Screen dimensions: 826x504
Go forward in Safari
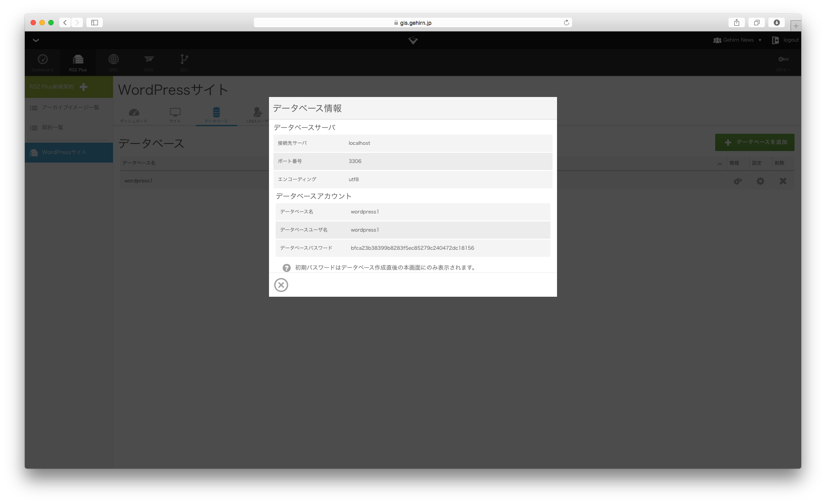[x=77, y=23]
